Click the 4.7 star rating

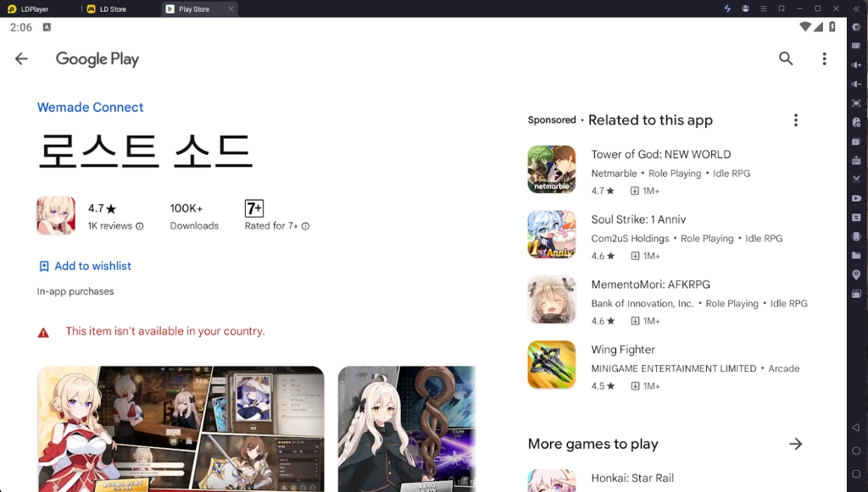pyautogui.click(x=103, y=208)
